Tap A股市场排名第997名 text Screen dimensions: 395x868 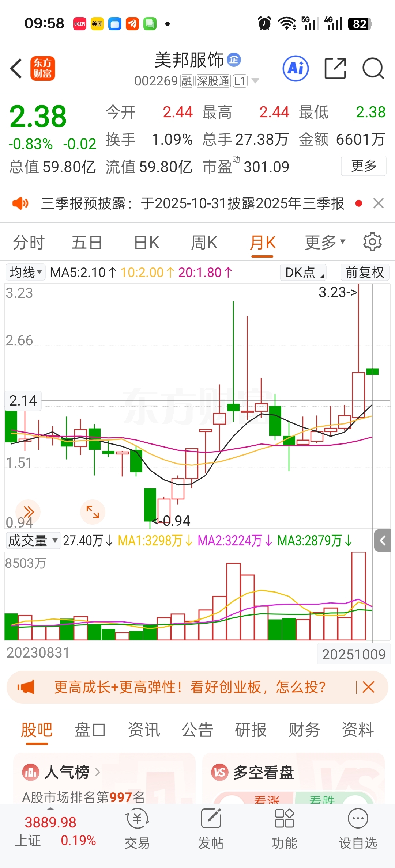[83, 797]
